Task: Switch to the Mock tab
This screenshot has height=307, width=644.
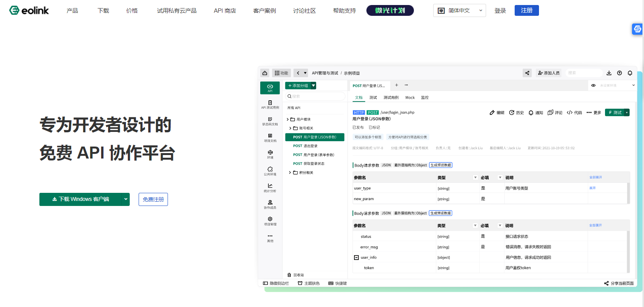Action: pos(410,98)
